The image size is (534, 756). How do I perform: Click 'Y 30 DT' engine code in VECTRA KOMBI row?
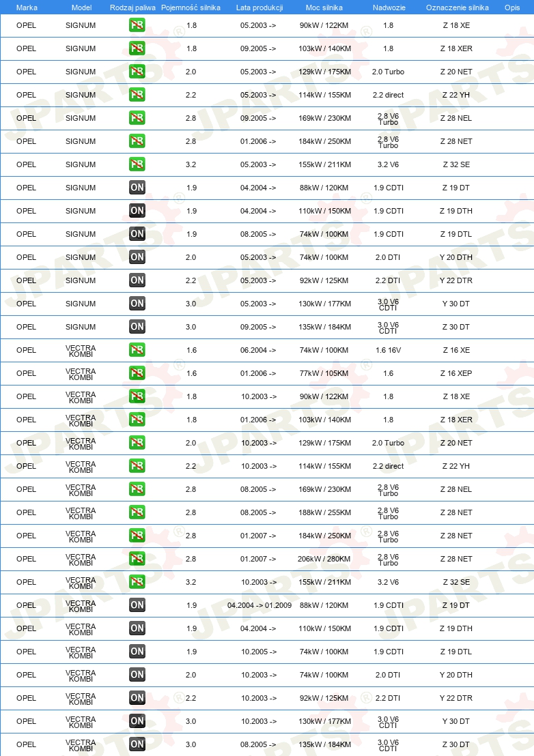[456, 721]
